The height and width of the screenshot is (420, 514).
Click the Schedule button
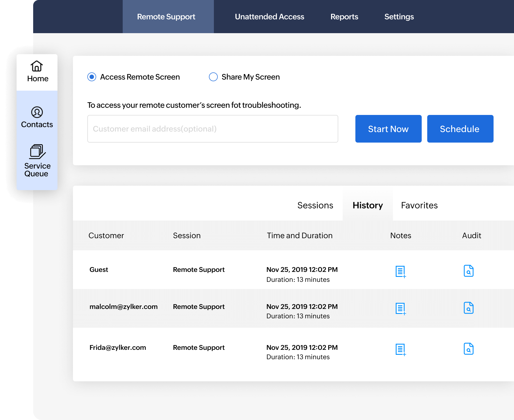[x=460, y=129]
